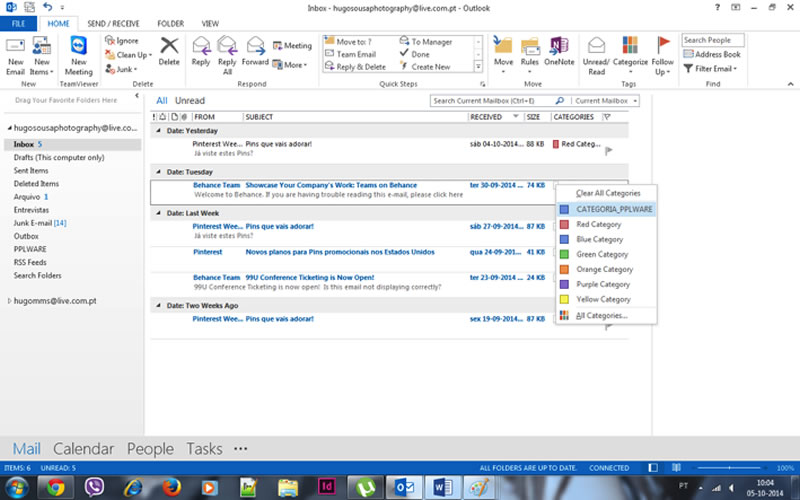This screenshot has height=500, width=800.
Task: Show All messages filter
Action: click(x=162, y=101)
